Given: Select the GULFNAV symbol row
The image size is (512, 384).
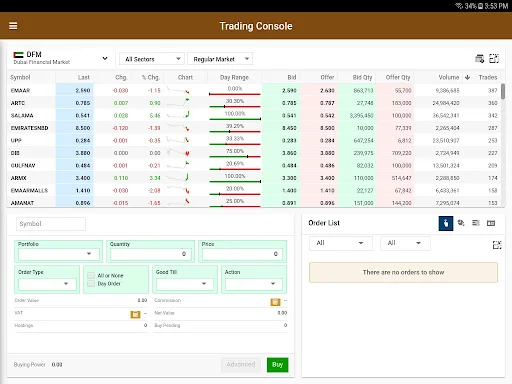Looking at the screenshot, I should (x=255, y=165).
